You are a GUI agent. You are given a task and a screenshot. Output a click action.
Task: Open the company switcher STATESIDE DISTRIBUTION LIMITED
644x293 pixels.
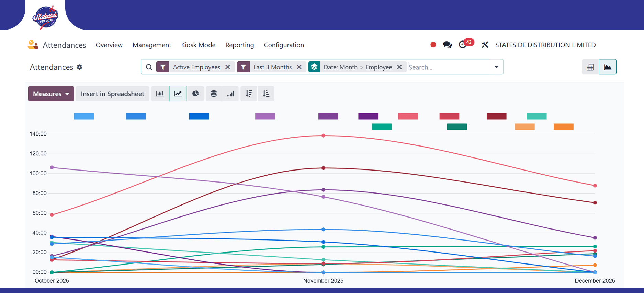(545, 45)
